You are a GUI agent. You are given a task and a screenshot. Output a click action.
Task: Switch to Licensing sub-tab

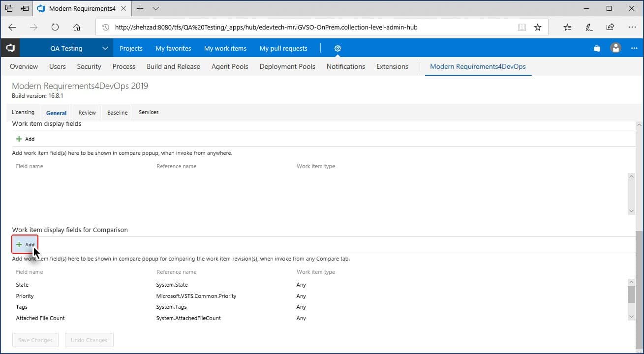click(23, 112)
